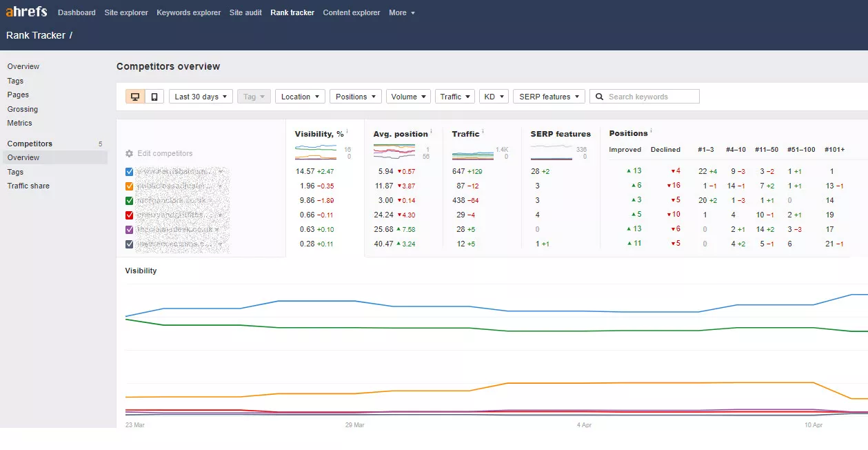Open the Last 30 days dropdown
Image resolution: width=868 pixels, height=450 pixels.
201,97
